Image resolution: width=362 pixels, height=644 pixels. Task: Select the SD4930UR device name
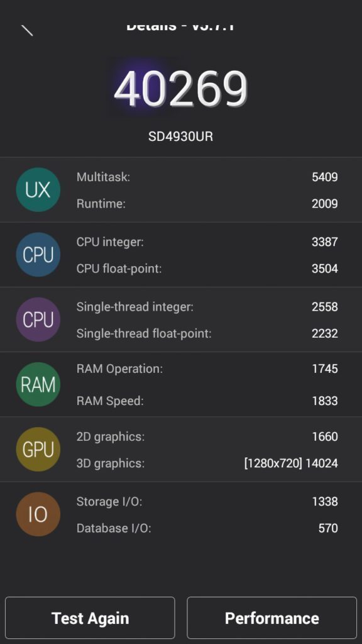click(x=180, y=136)
